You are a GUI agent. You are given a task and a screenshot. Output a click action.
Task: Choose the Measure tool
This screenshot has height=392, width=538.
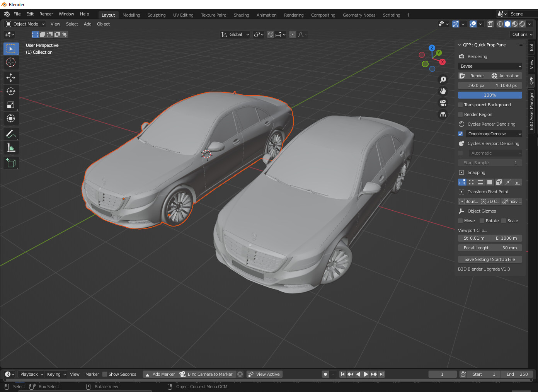coord(11,148)
